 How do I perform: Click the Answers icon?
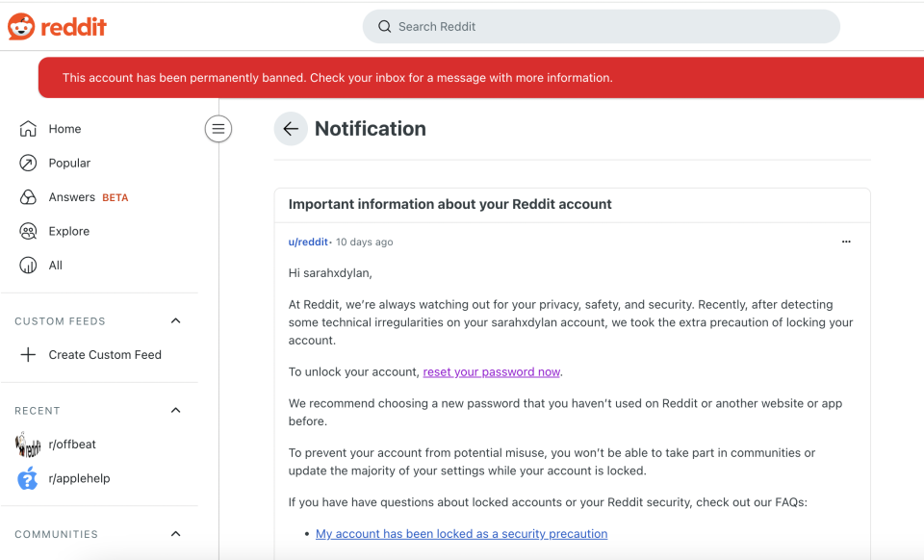click(x=28, y=197)
